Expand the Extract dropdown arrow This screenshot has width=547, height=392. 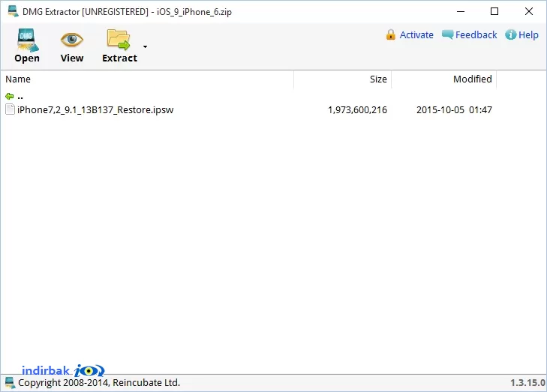145,46
